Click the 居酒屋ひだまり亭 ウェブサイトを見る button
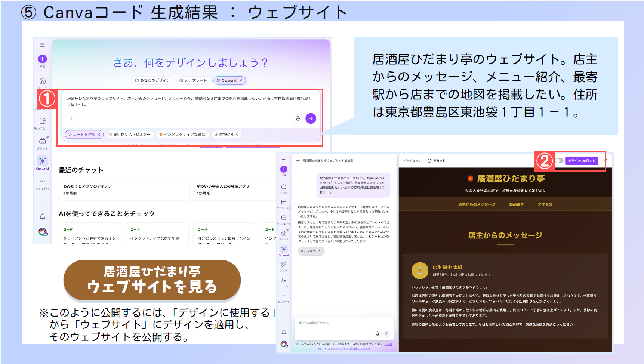Image resolution: width=644 pixels, height=364 pixels. click(x=152, y=280)
